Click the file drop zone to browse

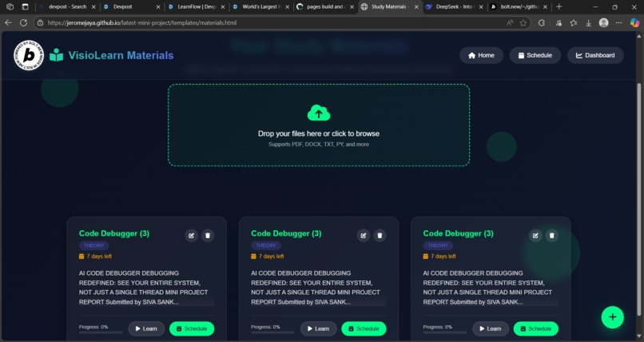(x=319, y=125)
